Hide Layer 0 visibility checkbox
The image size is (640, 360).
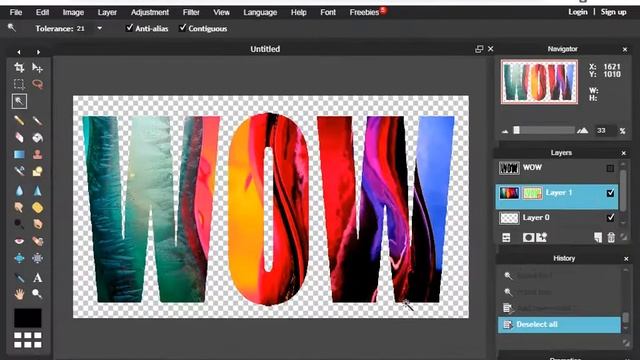[611, 218]
